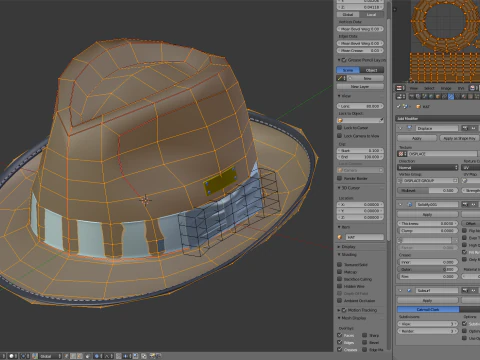480x360 pixels.
Task: Open the World tab in Properties editor
Action: click(431, 96)
